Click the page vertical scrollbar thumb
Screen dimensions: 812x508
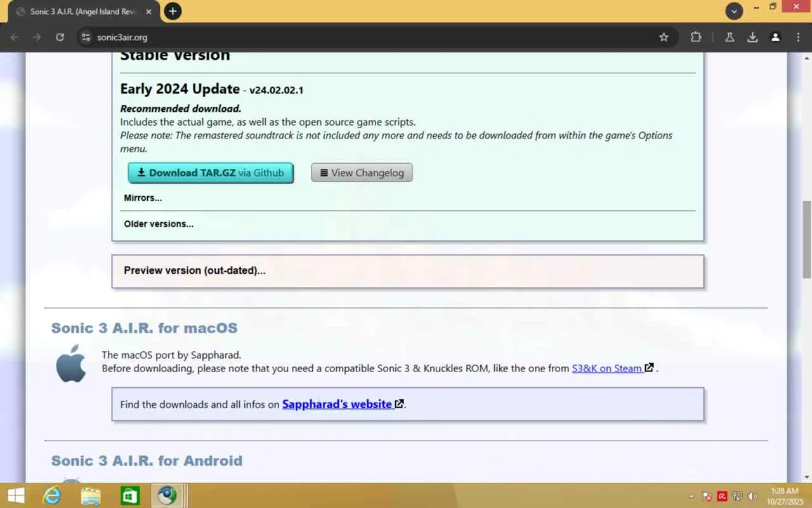click(x=806, y=239)
